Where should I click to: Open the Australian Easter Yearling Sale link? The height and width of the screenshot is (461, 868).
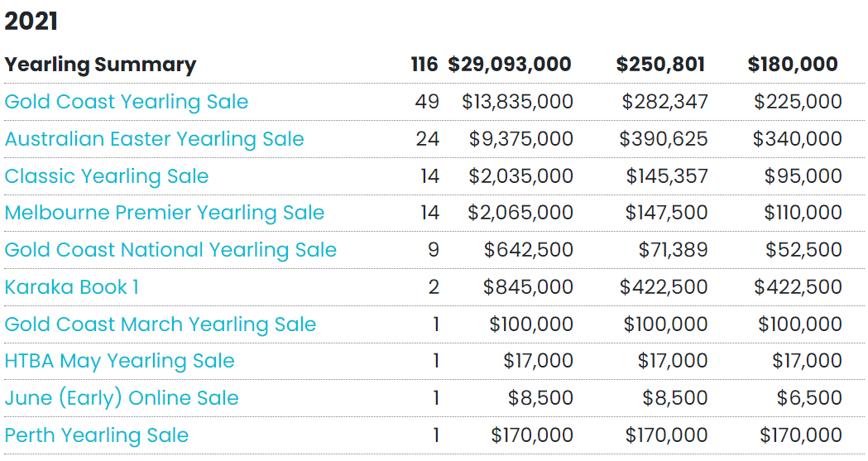tap(155, 139)
